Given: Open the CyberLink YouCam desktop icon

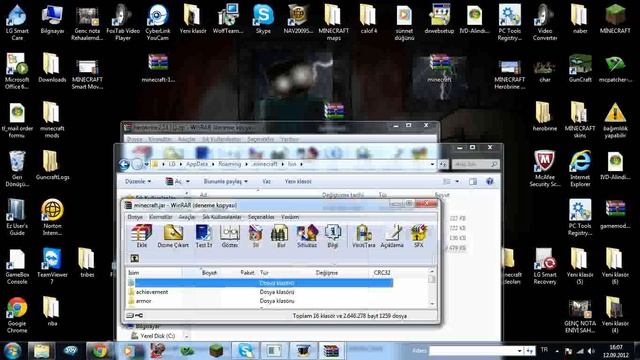Looking at the screenshot, I should coord(157,22).
